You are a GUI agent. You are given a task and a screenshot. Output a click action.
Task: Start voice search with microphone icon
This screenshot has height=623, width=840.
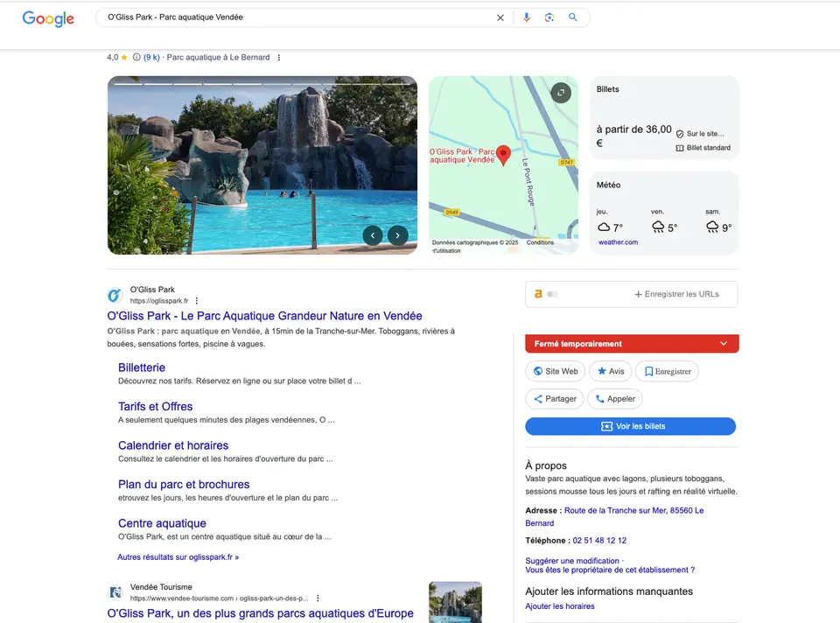[x=526, y=17]
